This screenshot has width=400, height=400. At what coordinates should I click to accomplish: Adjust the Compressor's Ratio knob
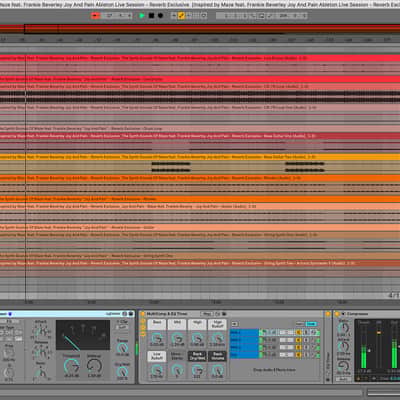pyautogui.click(x=344, y=328)
